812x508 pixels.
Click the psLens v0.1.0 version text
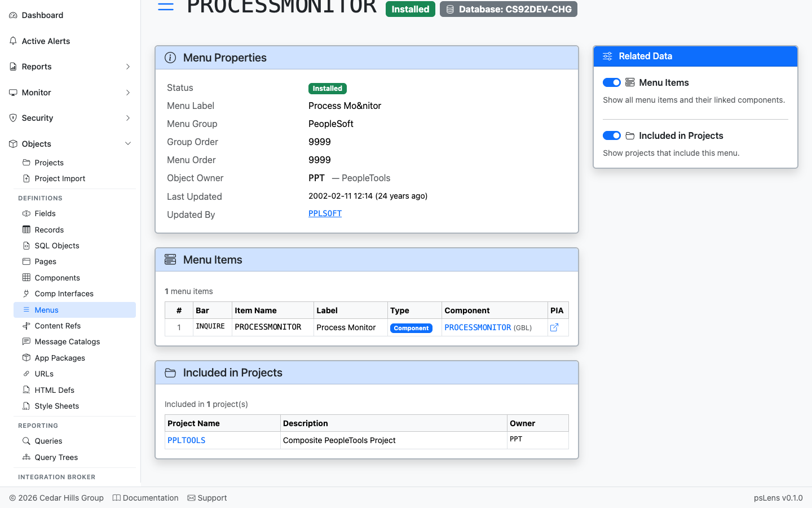(778, 498)
